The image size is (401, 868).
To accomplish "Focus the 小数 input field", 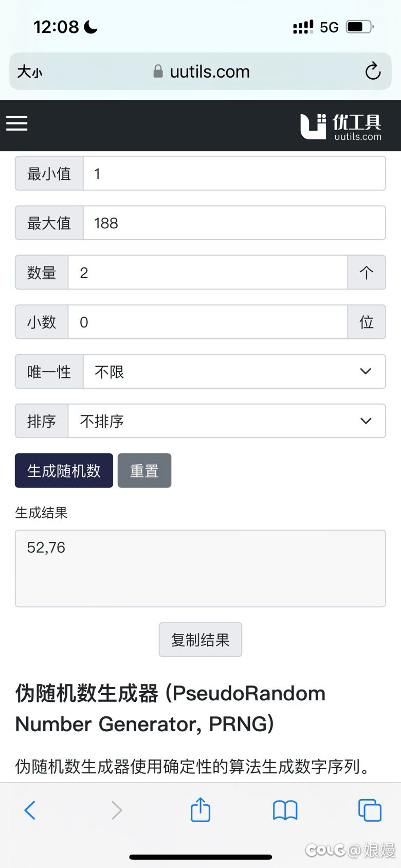I will click(x=208, y=322).
